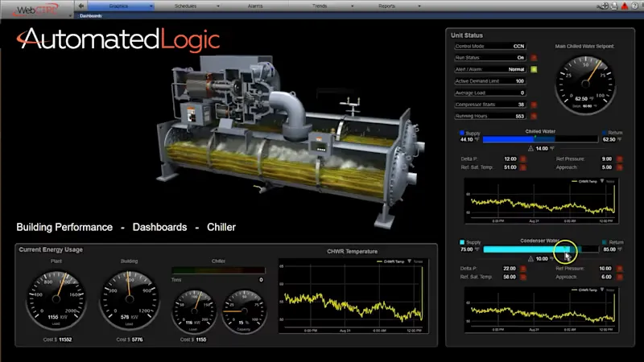
Task: Click the Alert / Alarm Normal field
Action: point(490,69)
